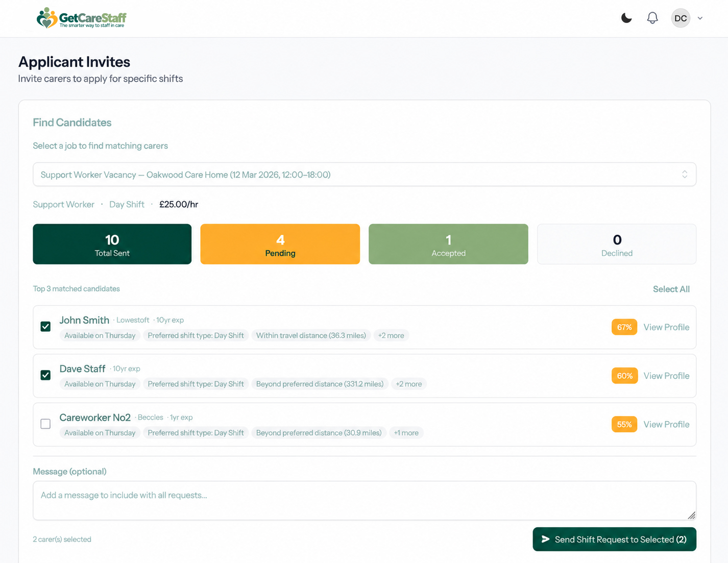Open notifications bell
This screenshot has height=563, width=728.
point(652,18)
